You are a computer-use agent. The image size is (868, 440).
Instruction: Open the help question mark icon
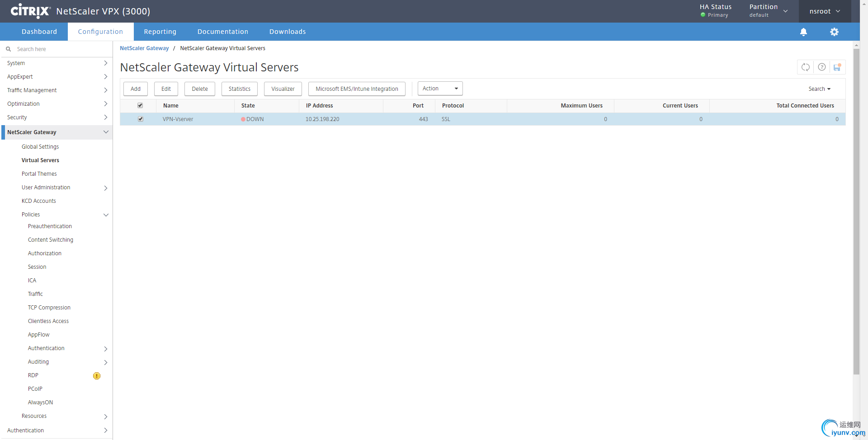[x=822, y=67]
